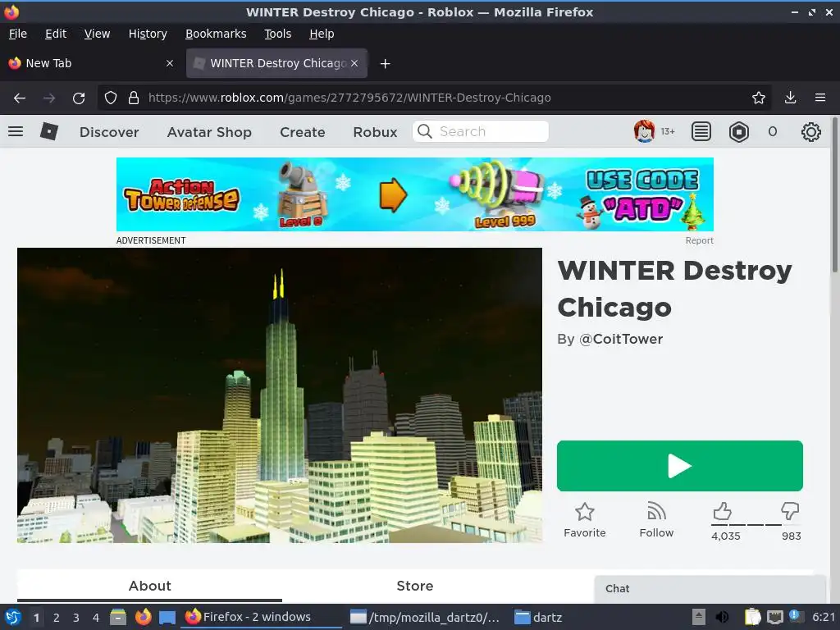Click the search magnifier icon

425,131
